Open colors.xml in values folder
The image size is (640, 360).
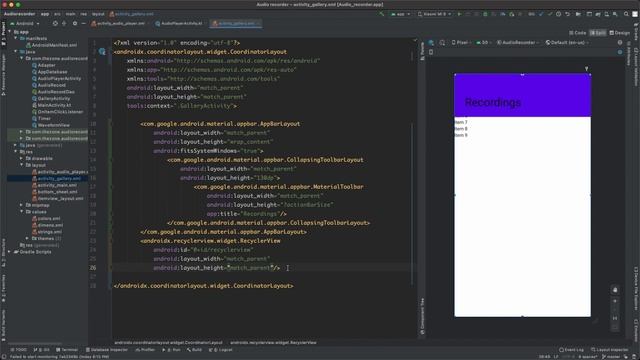point(46,218)
